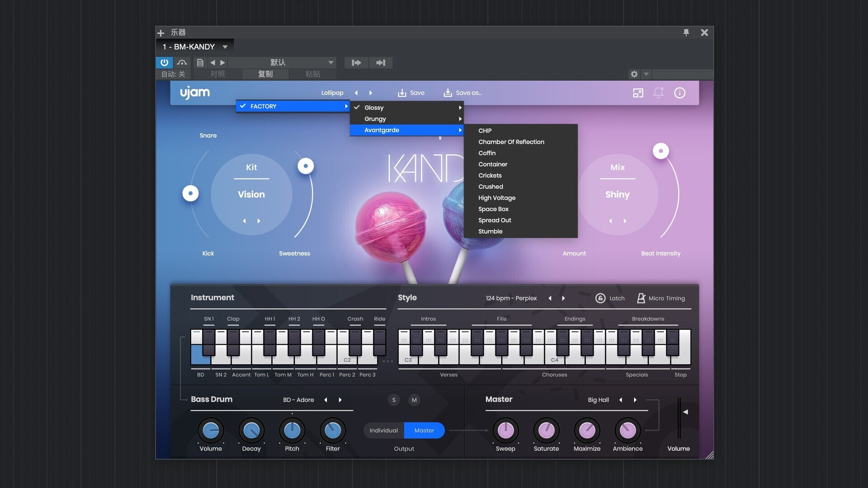Image resolution: width=868 pixels, height=488 pixels.
Task: Save the current preset
Action: 411,93
